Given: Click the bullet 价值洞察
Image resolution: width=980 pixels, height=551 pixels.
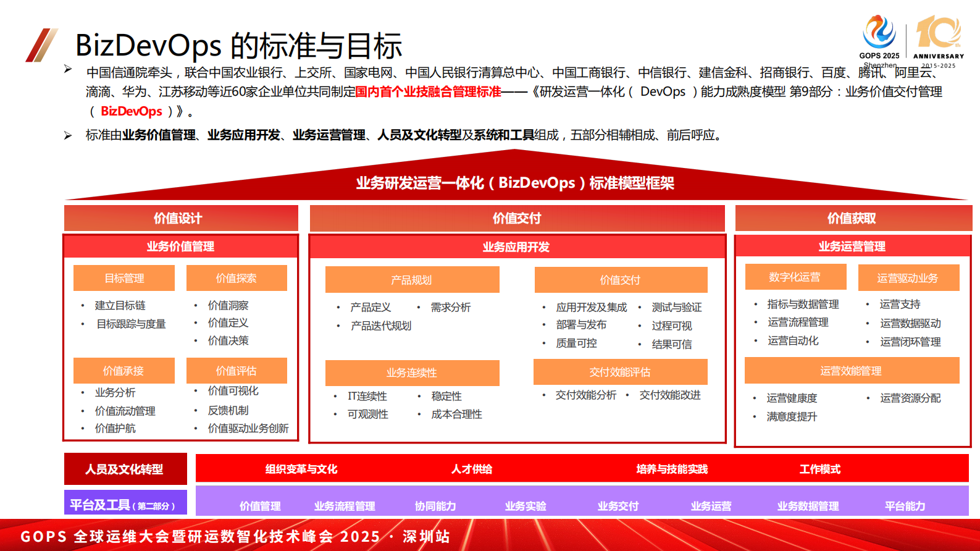Looking at the screenshot, I should 228,305.
